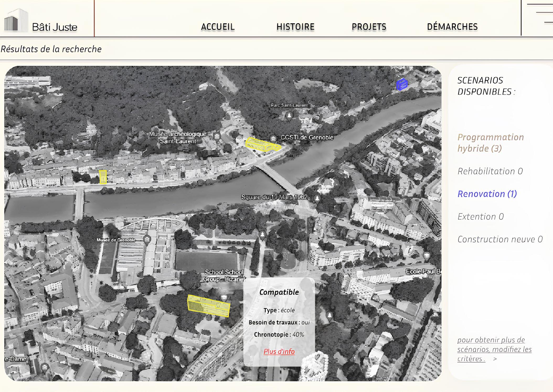Select small yellow building along the quay
553x392 pixels.
click(x=103, y=177)
